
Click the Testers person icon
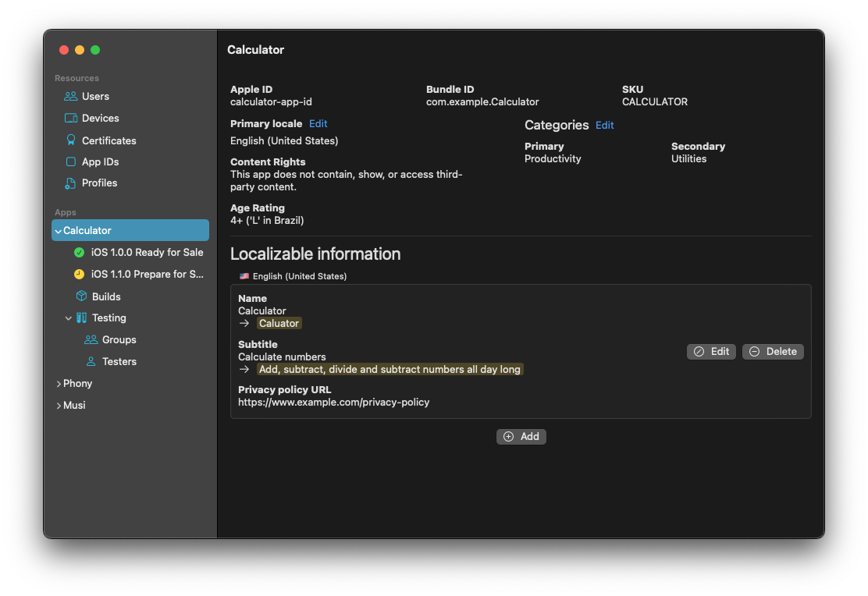click(91, 361)
